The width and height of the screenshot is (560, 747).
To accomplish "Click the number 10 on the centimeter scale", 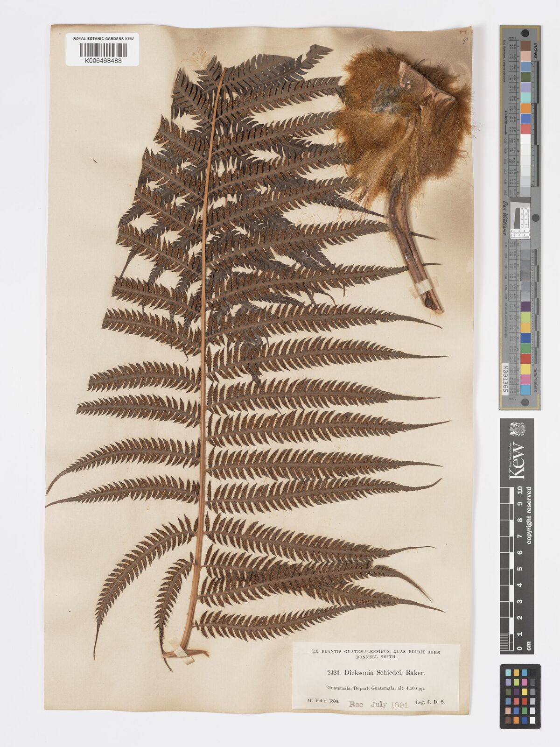I will pos(520,490).
